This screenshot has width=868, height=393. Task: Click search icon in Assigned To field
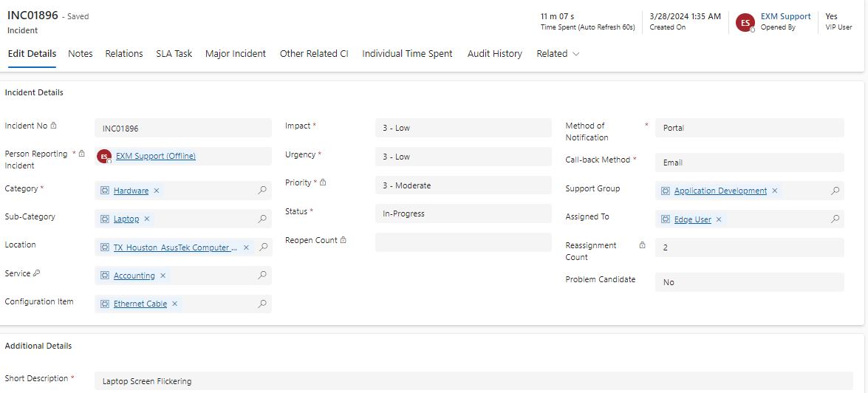835,219
